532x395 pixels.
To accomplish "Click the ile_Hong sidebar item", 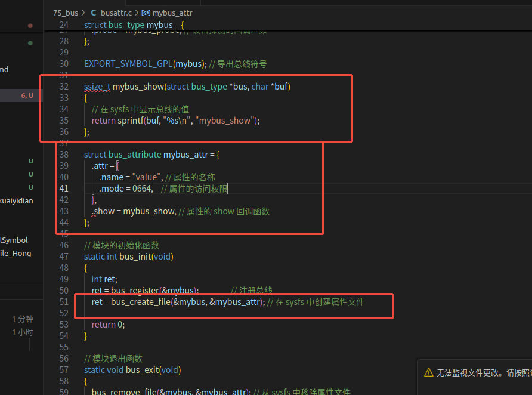I will click(16, 254).
